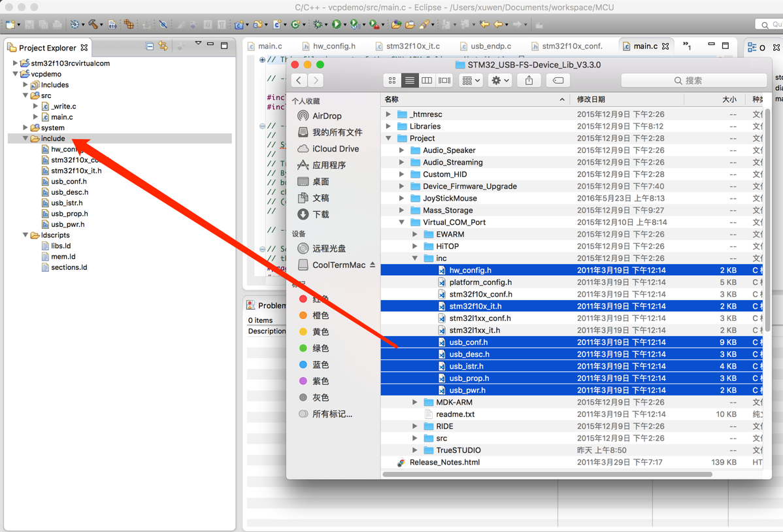Screen dimensions: 783x532
Task: Click the Last Edit Location arrow icon
Action: click(x=484, y=24)
